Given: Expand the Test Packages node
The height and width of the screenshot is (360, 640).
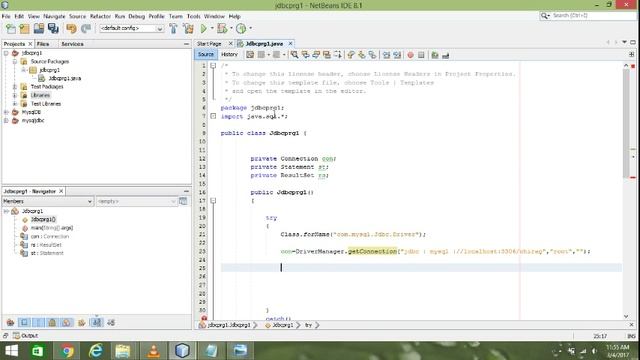Looking at the screenshot, I should 15,87.
